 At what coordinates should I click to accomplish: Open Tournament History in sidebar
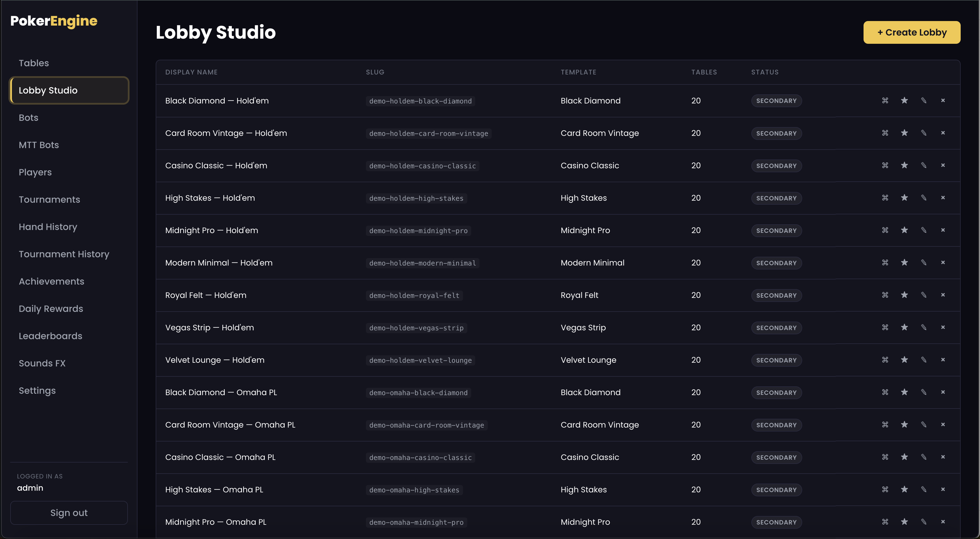69,254
